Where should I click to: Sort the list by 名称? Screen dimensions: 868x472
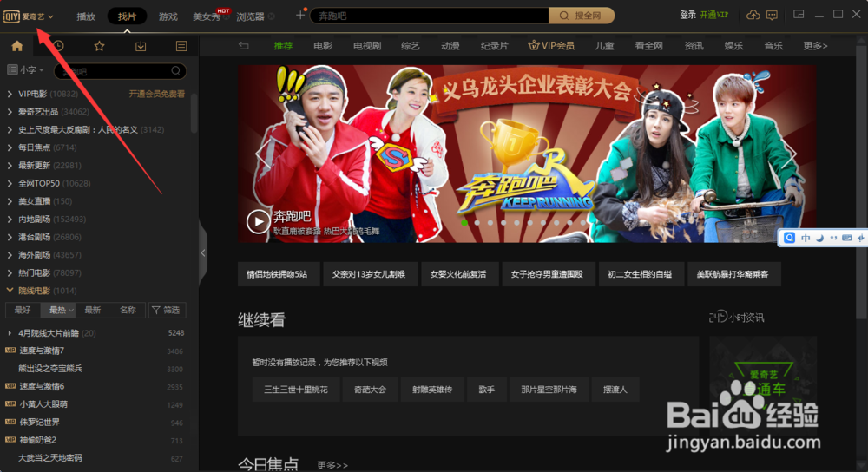click(128, 310)
